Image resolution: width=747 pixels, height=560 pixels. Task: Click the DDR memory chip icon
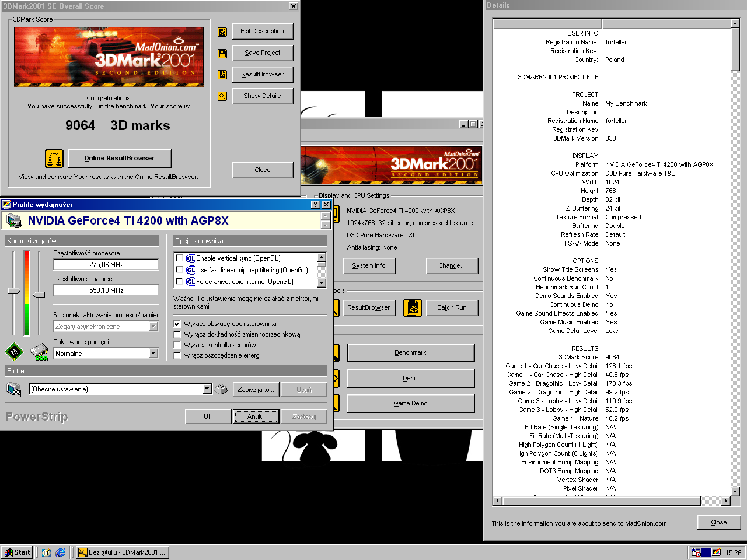pos(40,352)
